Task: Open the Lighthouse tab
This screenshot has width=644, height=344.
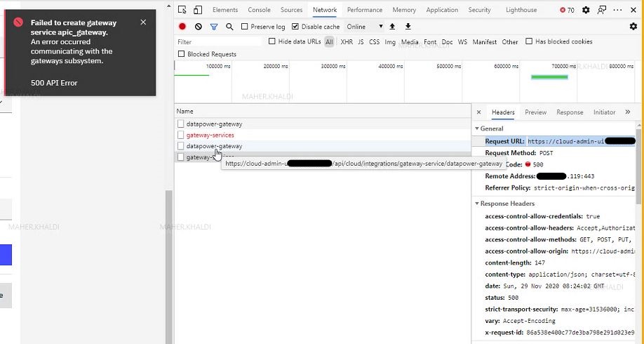Action: pos(521,10)
